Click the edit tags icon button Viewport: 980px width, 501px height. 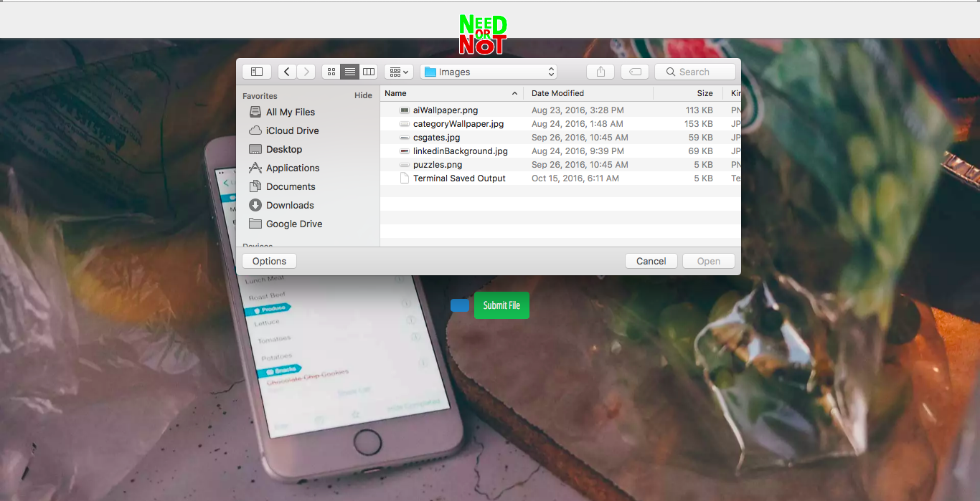click(635, 72)
